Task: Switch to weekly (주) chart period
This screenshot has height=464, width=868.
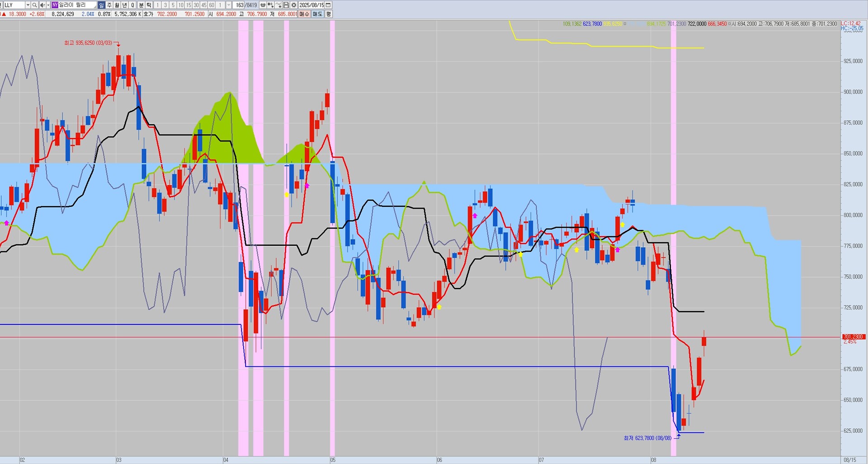Action: point(109,5)
